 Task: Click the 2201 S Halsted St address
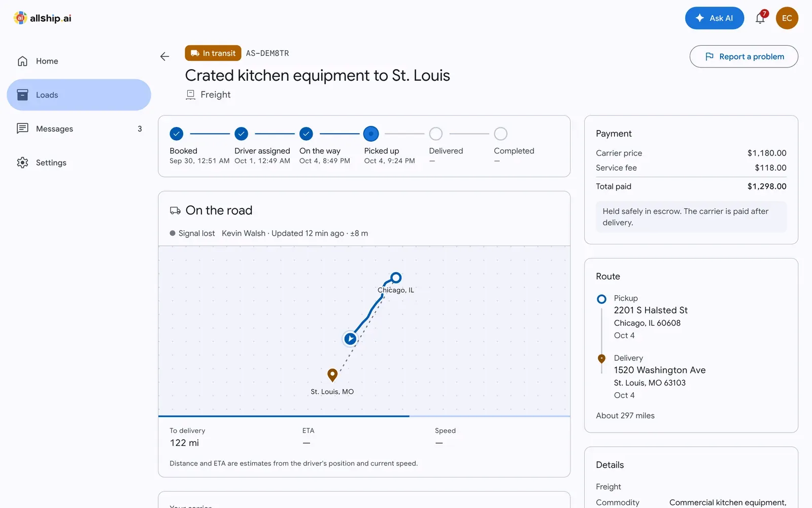tap(651, 310)
